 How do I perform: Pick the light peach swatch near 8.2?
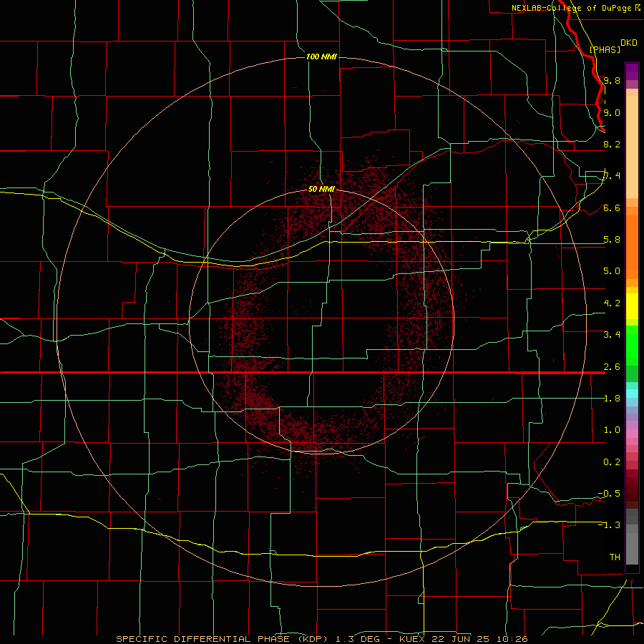click(x=632, y=147)
